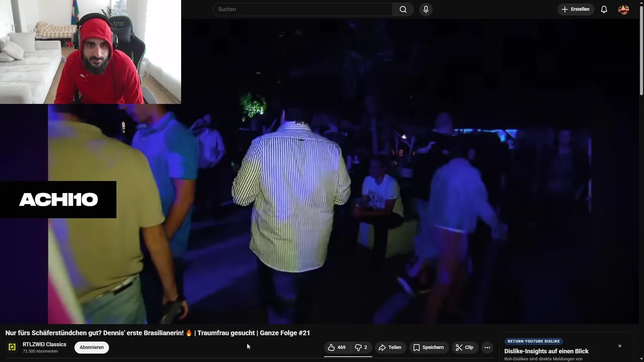Dislike the video with thumbs-down 2
Screen dimensions: 644x362
point(361,347)
